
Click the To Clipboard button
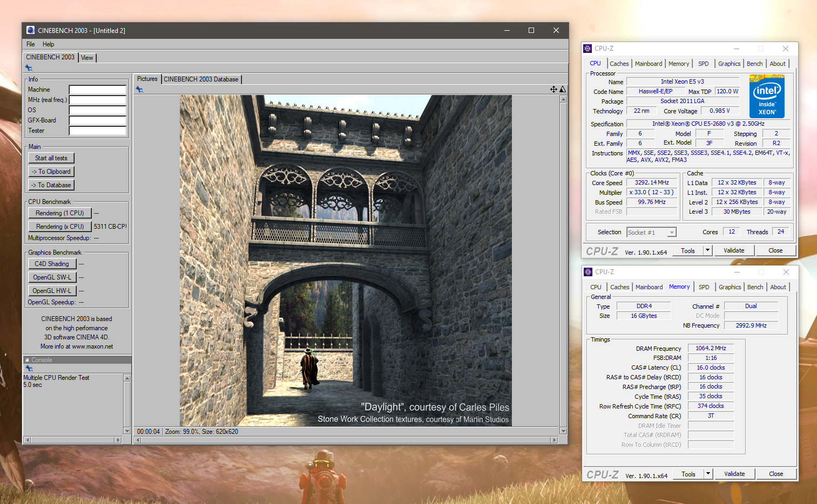[x=51, y=172]
